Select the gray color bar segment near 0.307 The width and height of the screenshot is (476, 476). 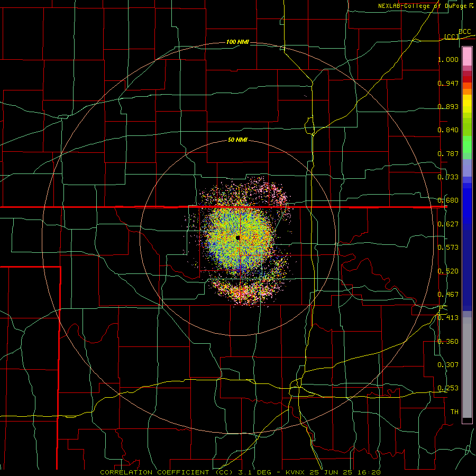tap(467, 368)
